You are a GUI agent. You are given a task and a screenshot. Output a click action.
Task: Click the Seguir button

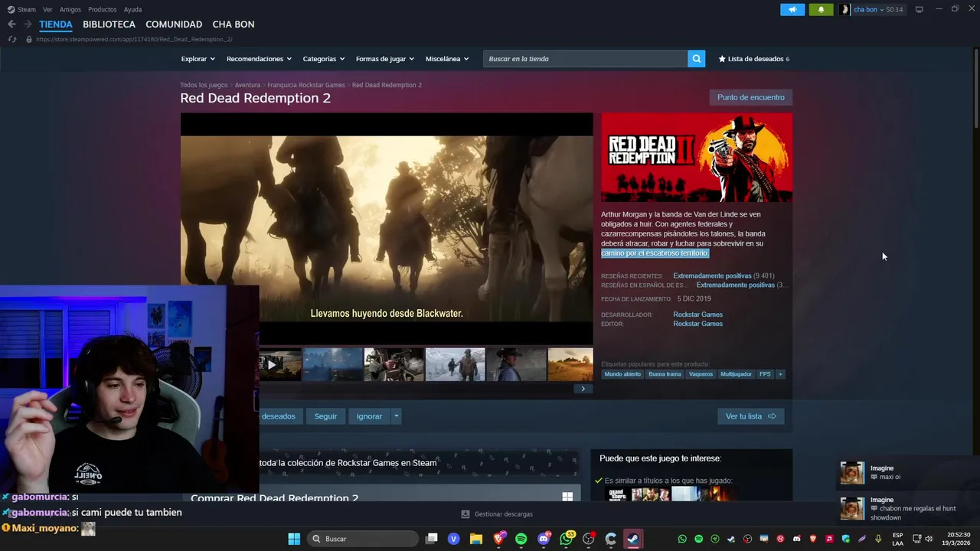[x=325, y=416]
